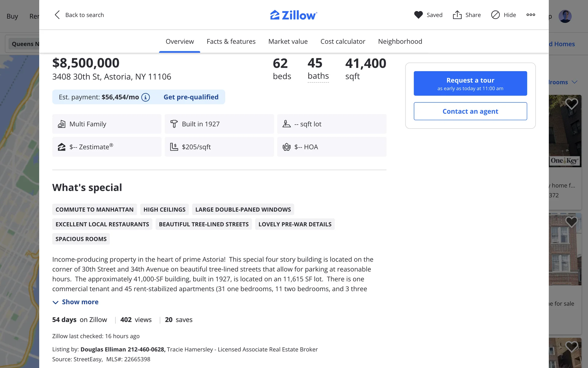Click the Zillow logo
Screen dimensions: 588x368
(293, 15)
